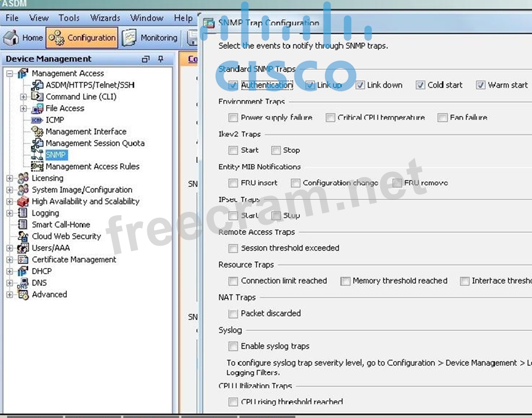
Task: Click the Certificate Management icon
Action: click(23, 260)
